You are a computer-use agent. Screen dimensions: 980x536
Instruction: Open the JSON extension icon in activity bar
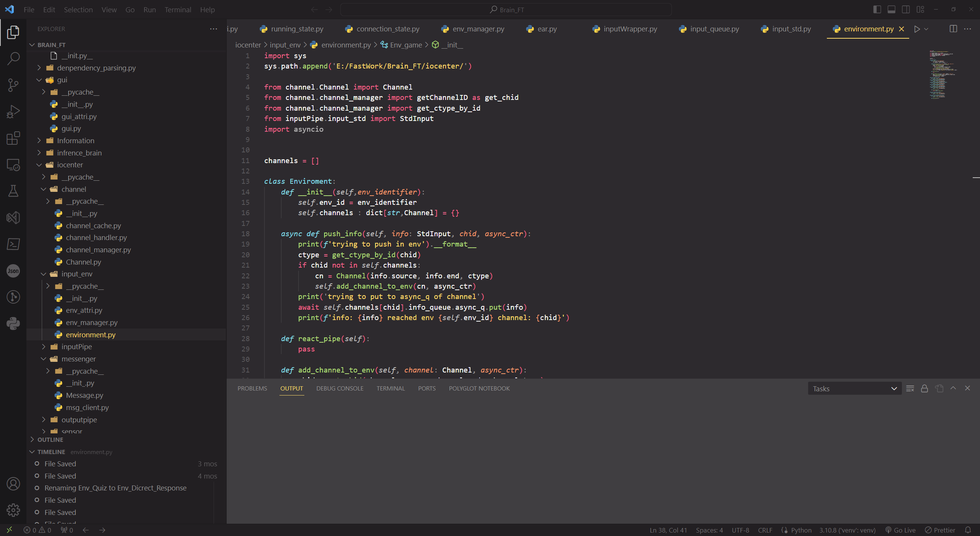[x=13, y=271]
